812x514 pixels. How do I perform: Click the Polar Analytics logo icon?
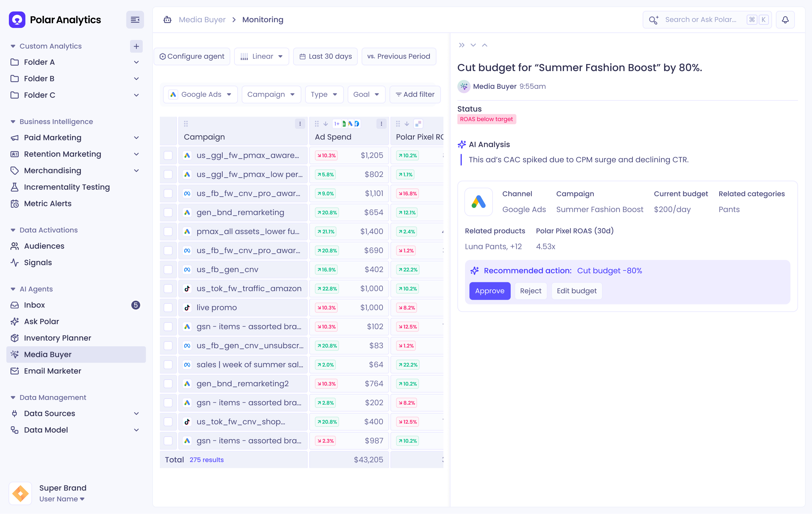click(x=17, y=20)
